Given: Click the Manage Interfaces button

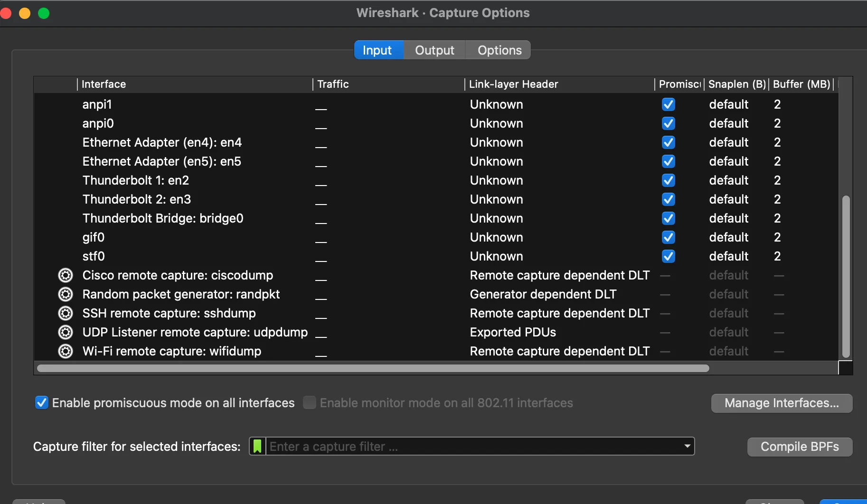Looking at the screenshot, I should coord(782,403).
